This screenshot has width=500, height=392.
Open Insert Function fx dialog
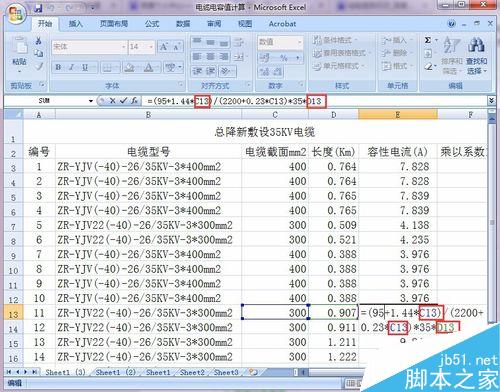pos(134,100)
